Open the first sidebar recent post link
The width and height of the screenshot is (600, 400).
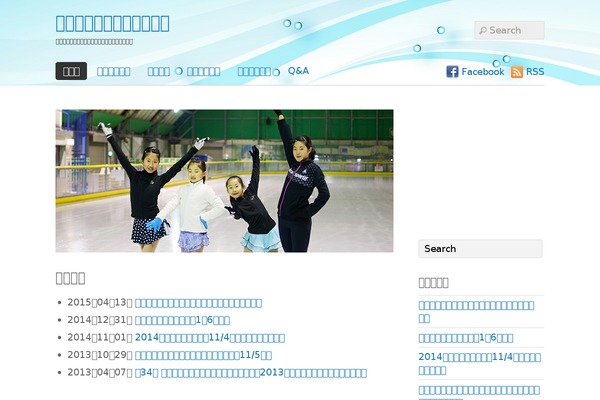(476, 312)
